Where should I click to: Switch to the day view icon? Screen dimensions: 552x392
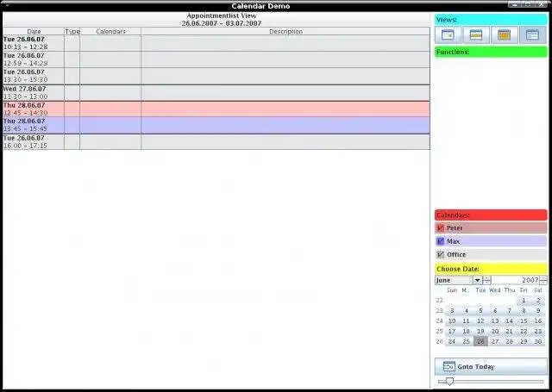click(448, 34)
